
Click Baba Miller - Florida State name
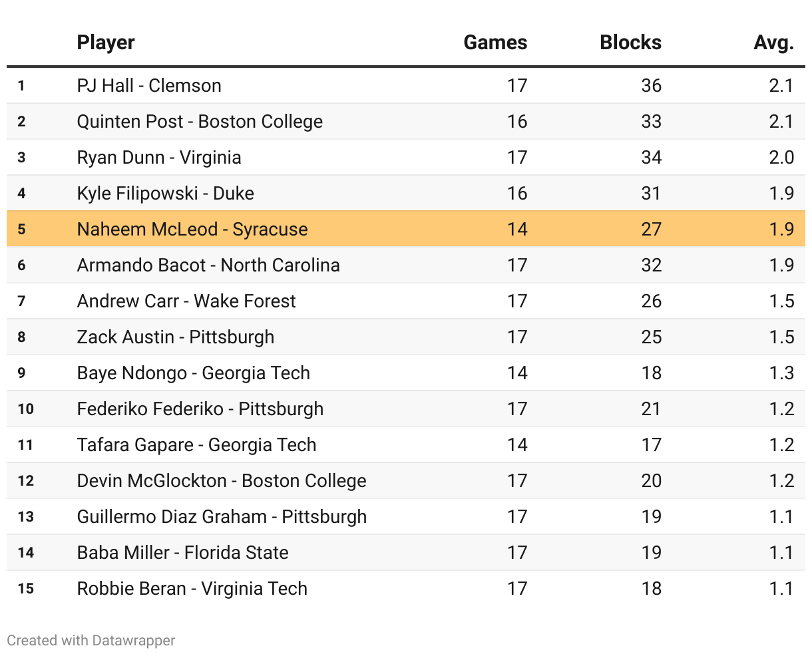[x=183, y=553]
